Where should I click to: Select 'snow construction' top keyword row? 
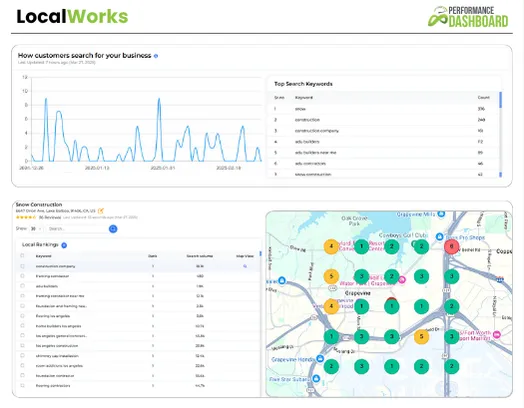click(x=383, y=174)
